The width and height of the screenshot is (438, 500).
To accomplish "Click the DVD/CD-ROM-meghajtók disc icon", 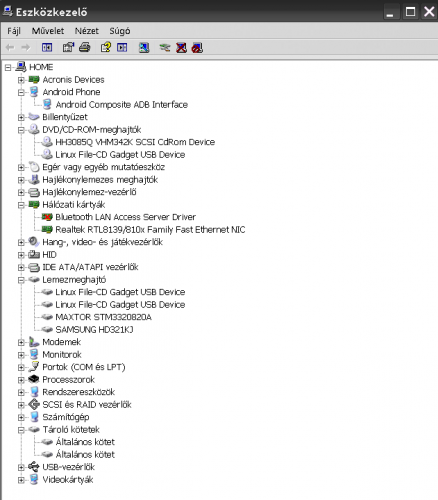I will tap(34, 129).
